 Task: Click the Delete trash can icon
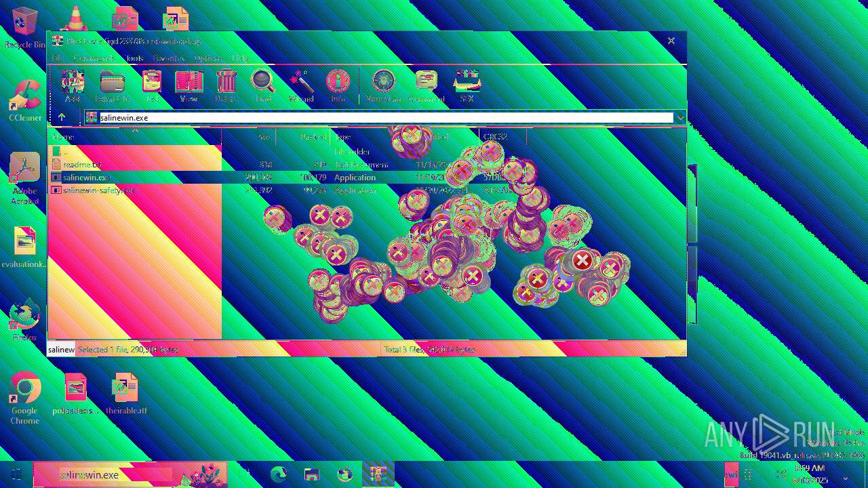pos(226,86)
